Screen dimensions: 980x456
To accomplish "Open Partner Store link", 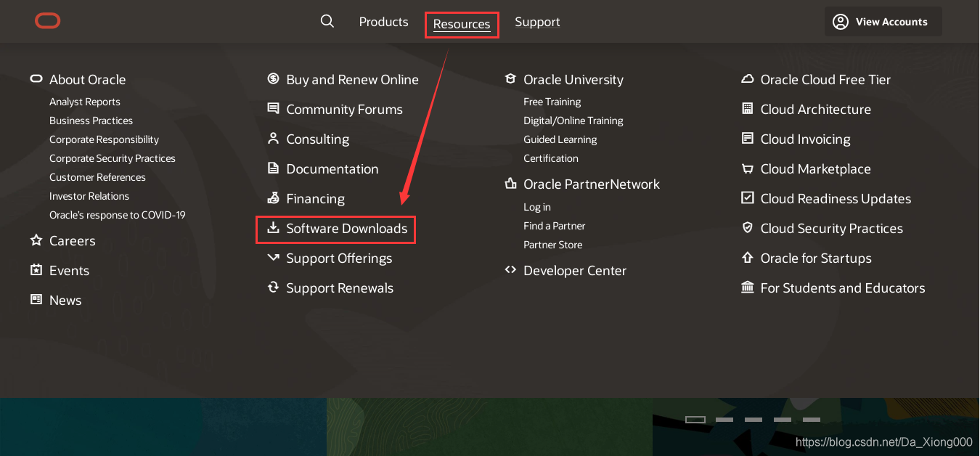I will 552,245.
